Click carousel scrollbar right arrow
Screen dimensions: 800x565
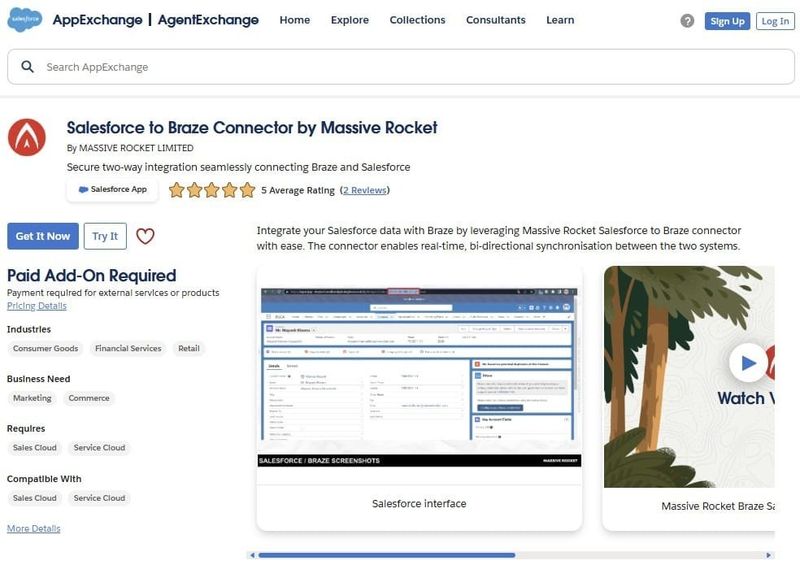769,555
